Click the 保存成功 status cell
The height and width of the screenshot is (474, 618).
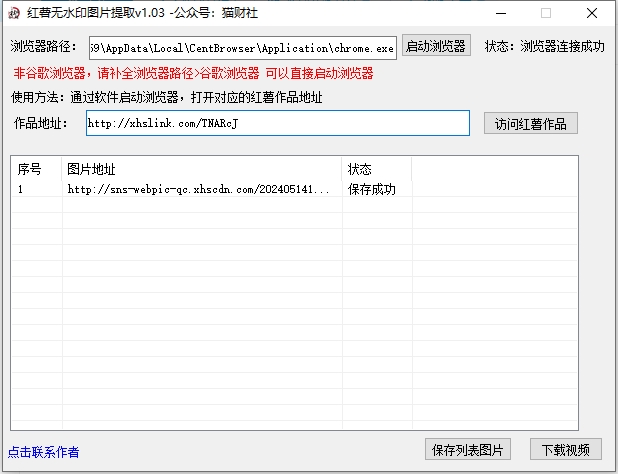point(377,190)
